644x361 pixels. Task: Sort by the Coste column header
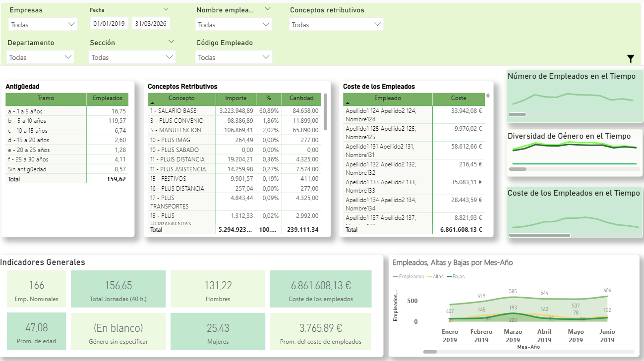click(458, 98)
